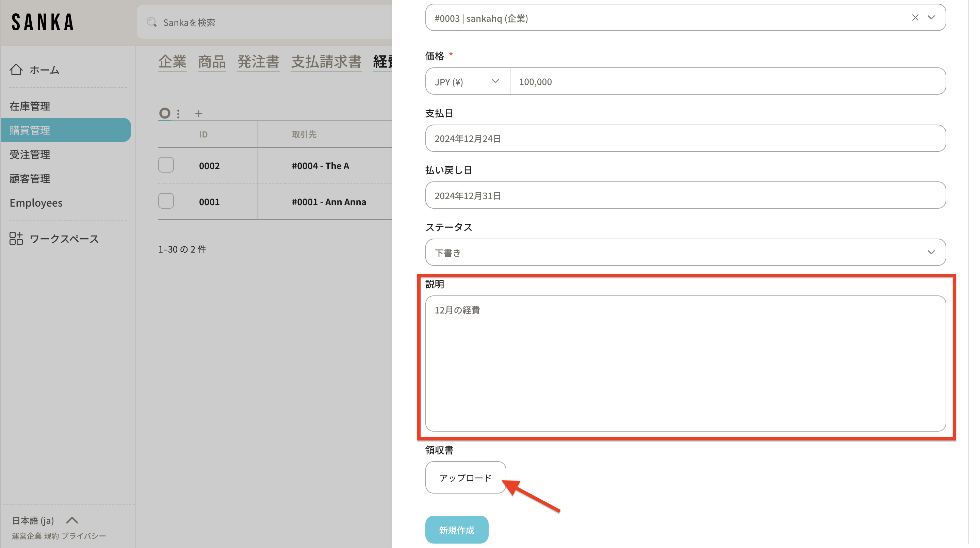Check the row 0002 checkbox
This screenshot has width=980, height=548.
(166, 165)
